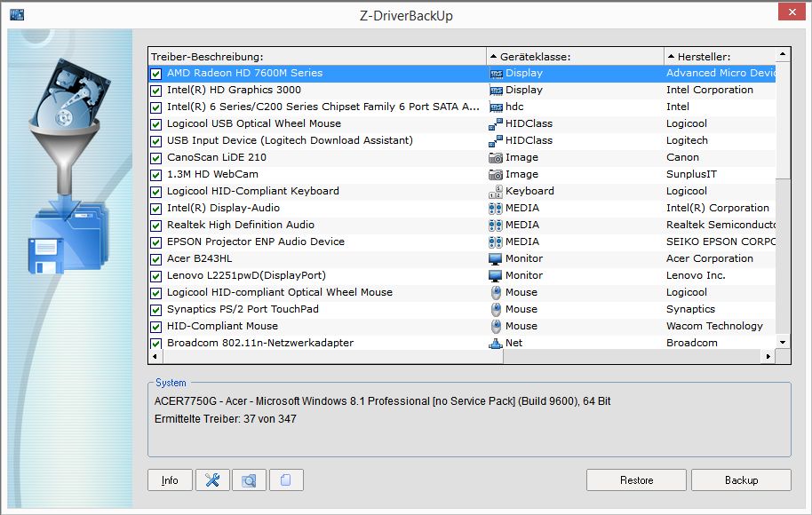Click HIDClass icon for Logicool USB Optical Mouse
Image resolution: width=812 pixels, height=515 pixels.
pos(496,124)
